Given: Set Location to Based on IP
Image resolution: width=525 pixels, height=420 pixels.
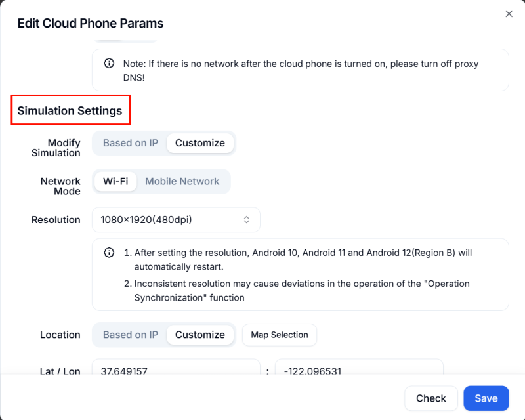Looking at the screenshot, I should (131, 335).
